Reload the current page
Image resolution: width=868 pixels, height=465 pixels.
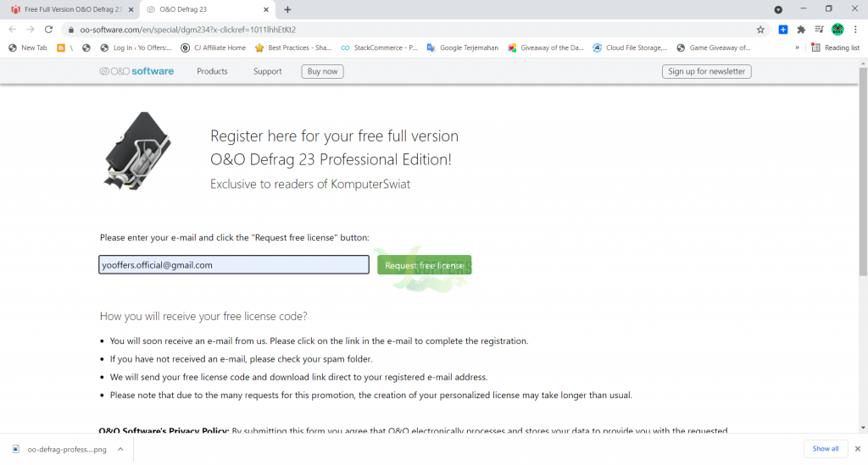(48, 30)
